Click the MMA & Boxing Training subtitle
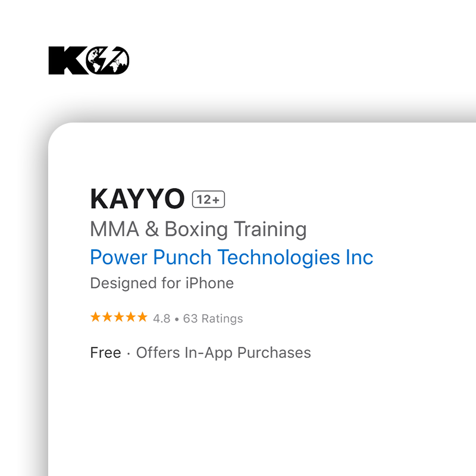The height and width of the screenshot is (476, 476). click(198, 229)
